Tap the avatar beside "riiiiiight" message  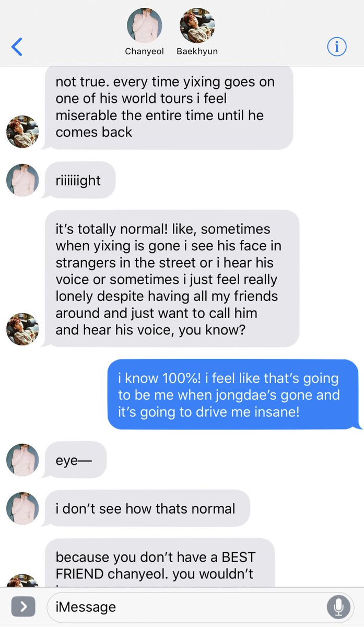(22, 180)
